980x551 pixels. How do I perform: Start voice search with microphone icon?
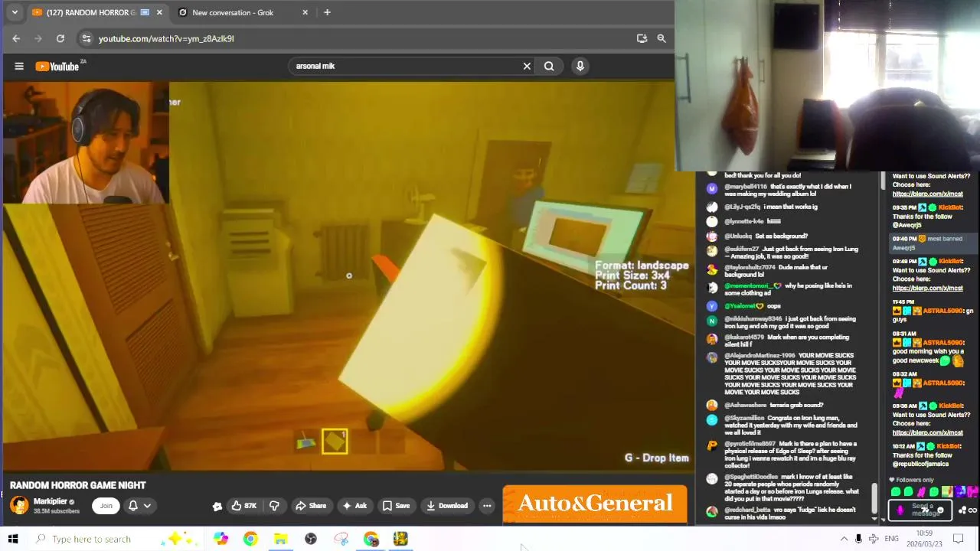[x=580, y=66]
